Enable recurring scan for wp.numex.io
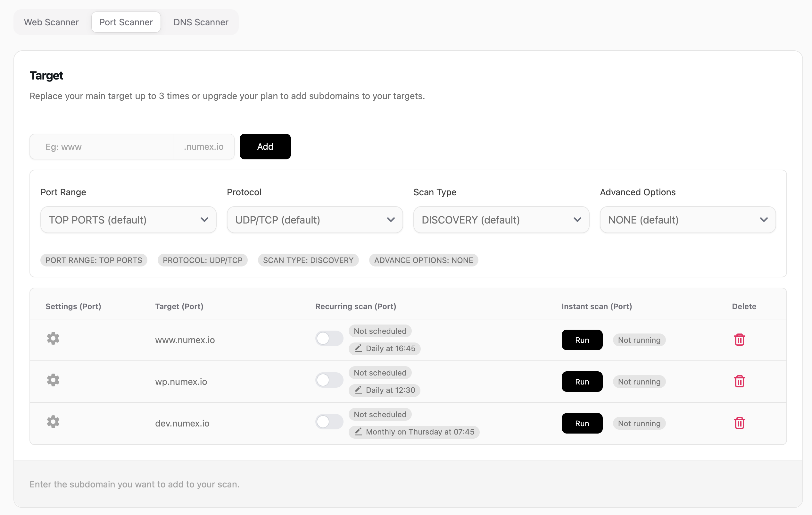The height and width of the screenshot is (515, 812). pos(329,380)
